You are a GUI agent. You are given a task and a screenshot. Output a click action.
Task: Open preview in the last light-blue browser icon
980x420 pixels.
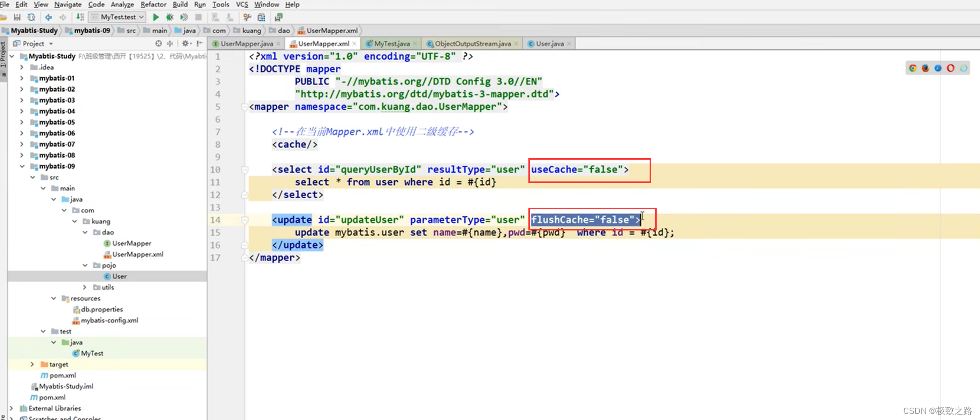tap(964, 68)
